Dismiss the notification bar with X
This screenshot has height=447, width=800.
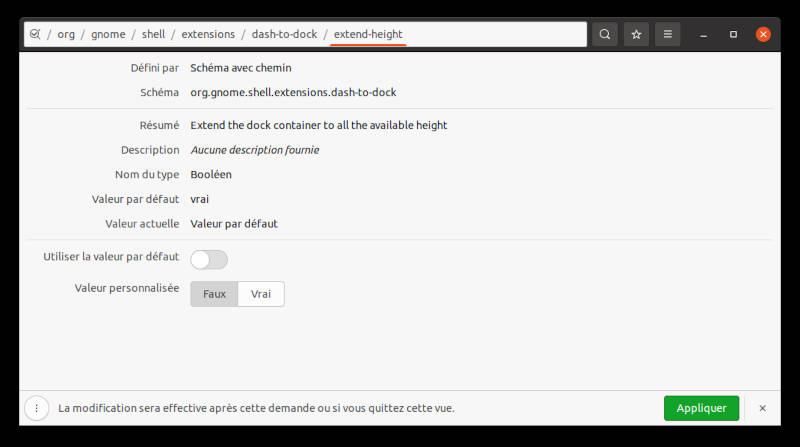(x=762, y=408)
